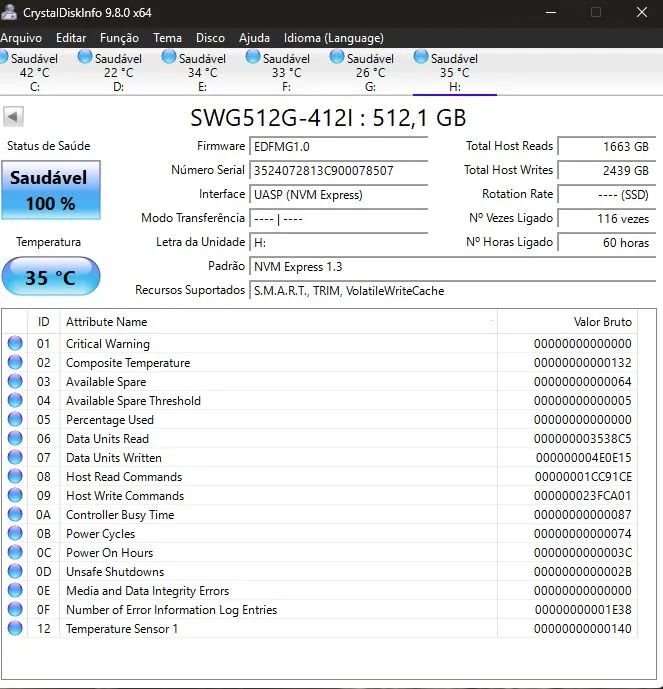Switch to drive G: disk tab

[x=370, y=72]
